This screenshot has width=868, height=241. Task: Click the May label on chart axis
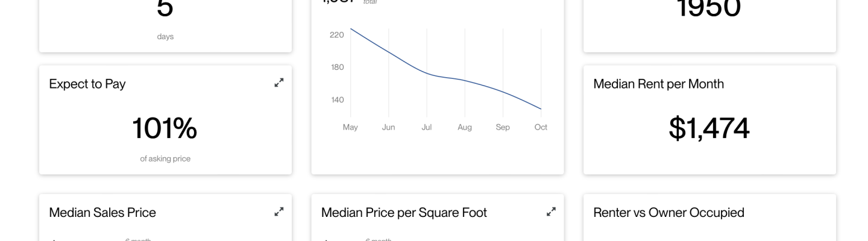click(350, 127)
